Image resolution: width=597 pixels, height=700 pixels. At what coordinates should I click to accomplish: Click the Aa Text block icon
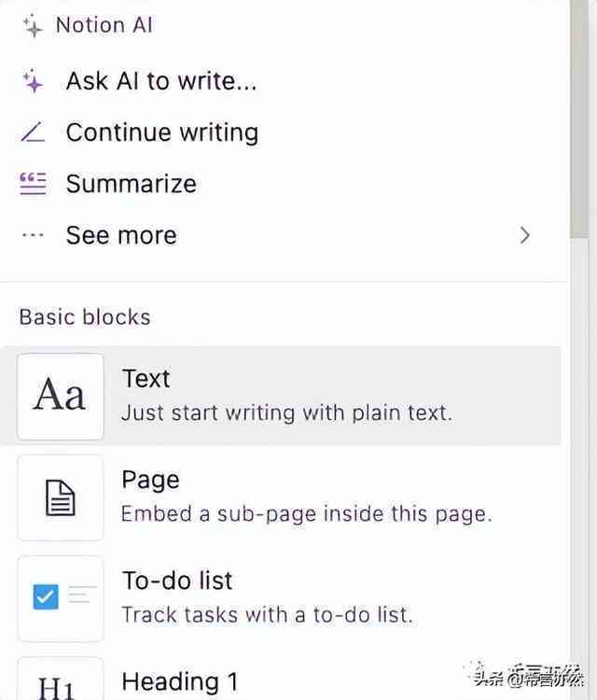(x=61, y=397)
